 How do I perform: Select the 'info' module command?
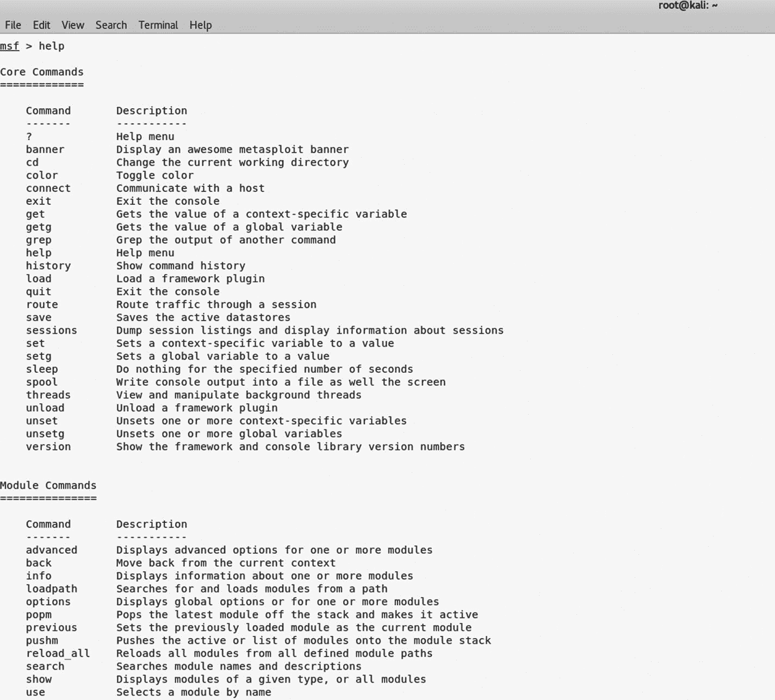(39, 576)
